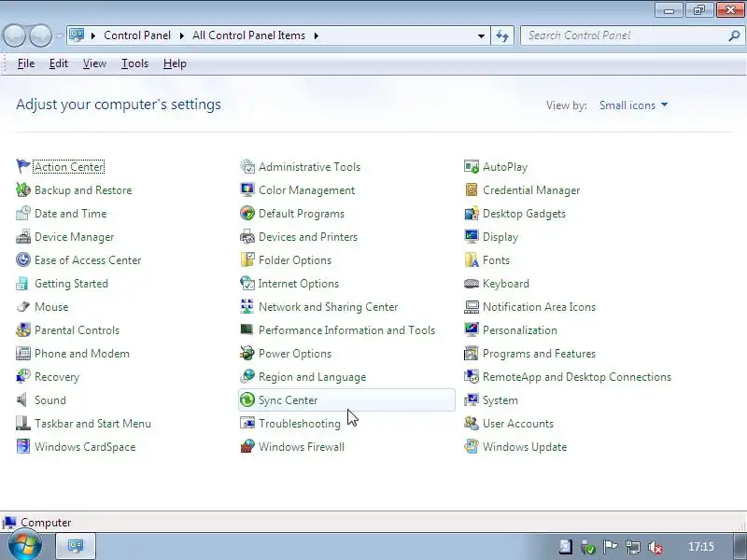Image resolution: width=747 pixels, height=560 pixels.
Task: Open the Device Manager icon
Action: pos(22,236)
